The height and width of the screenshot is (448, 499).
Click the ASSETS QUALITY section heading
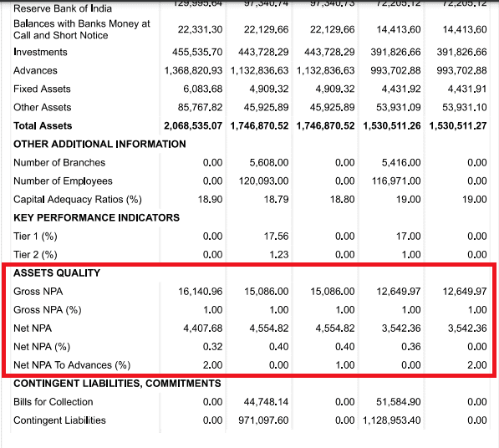pyautogui.click(x=57, y=273)
